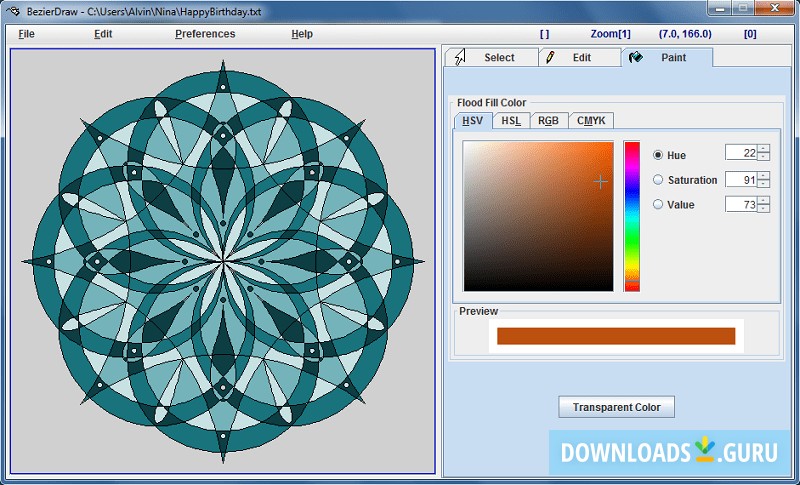Open the File menu
The image size is (800, 485).
pyautogui.click(x=26, y=34)
